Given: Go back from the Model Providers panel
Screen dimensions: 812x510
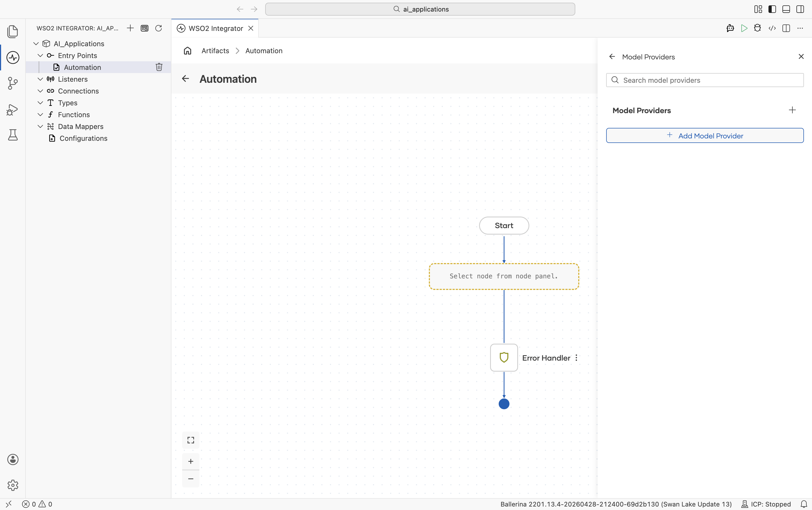Looking at the screenshot, I should pos(612,57).
